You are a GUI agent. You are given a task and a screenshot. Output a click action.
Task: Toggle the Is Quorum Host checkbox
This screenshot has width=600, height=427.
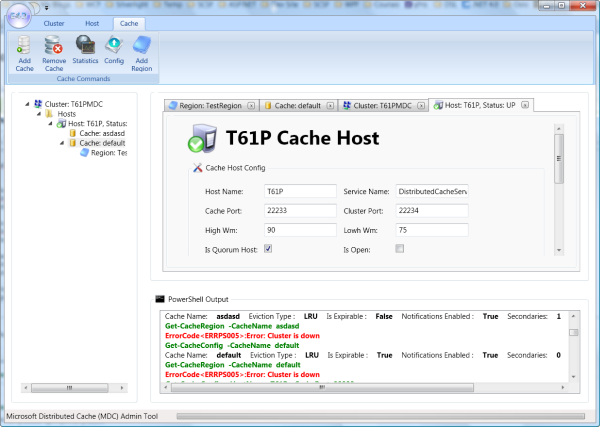point(268,249)
